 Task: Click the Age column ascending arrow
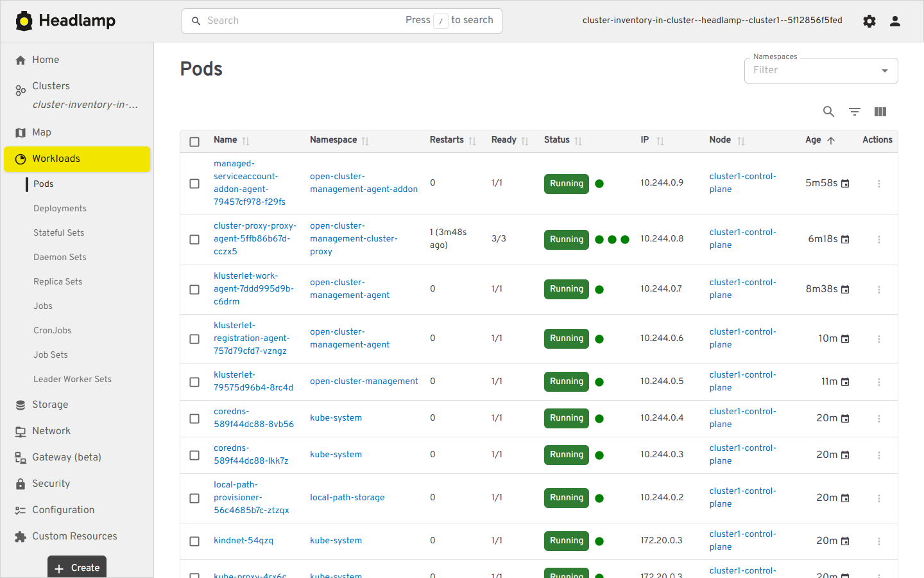pos(831,141)
